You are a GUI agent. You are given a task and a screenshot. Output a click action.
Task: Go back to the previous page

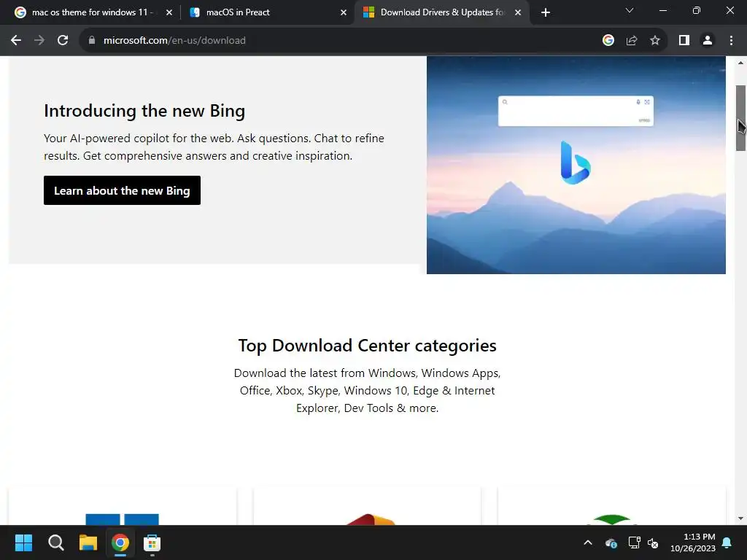[x=16, y=41]
